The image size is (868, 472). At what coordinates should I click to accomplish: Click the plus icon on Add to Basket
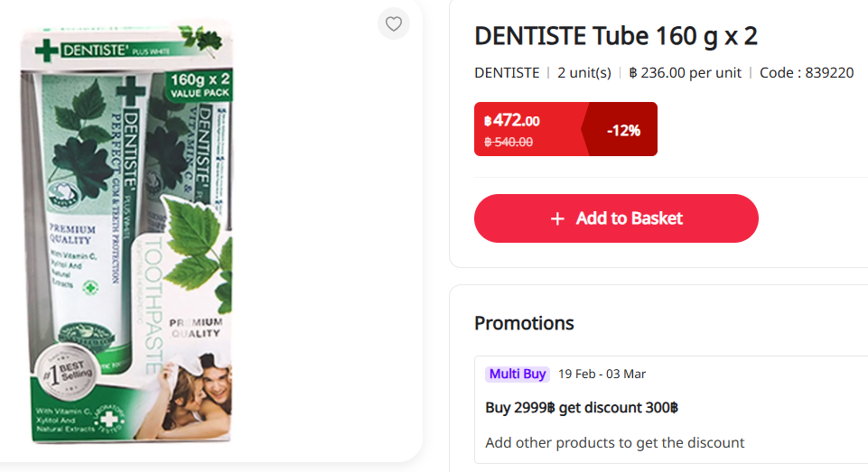tap(557, 218)
